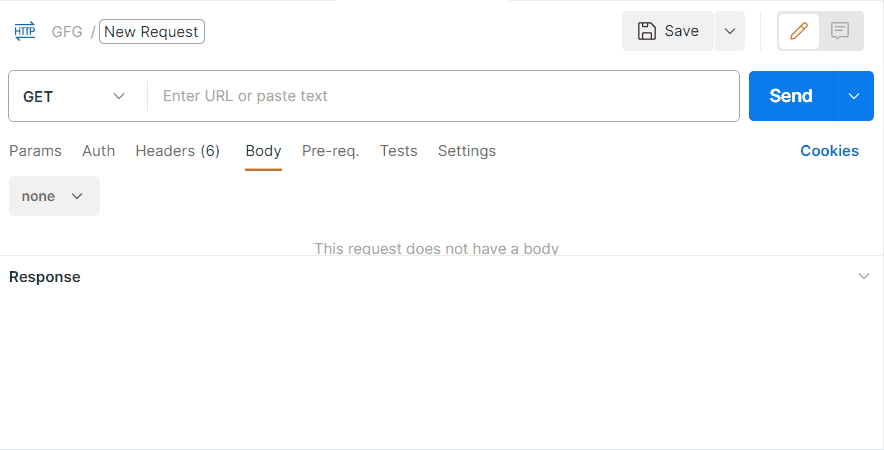Click the GFG collection breadcrumb
The width and height of the screenshot is (884, 450).
pos(67,32)
